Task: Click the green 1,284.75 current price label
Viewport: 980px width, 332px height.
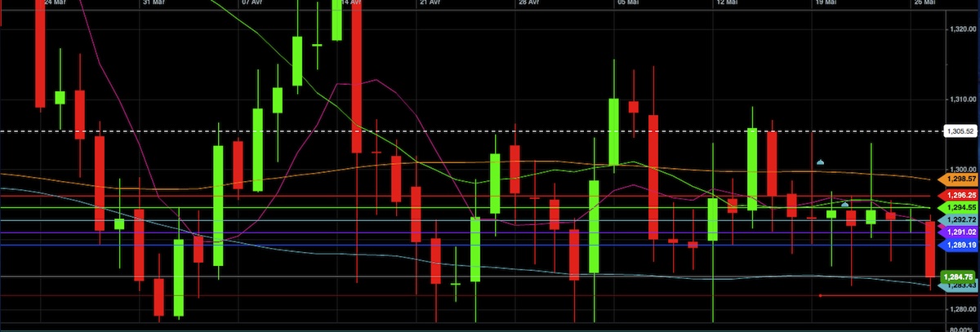Action: [956, 277]
